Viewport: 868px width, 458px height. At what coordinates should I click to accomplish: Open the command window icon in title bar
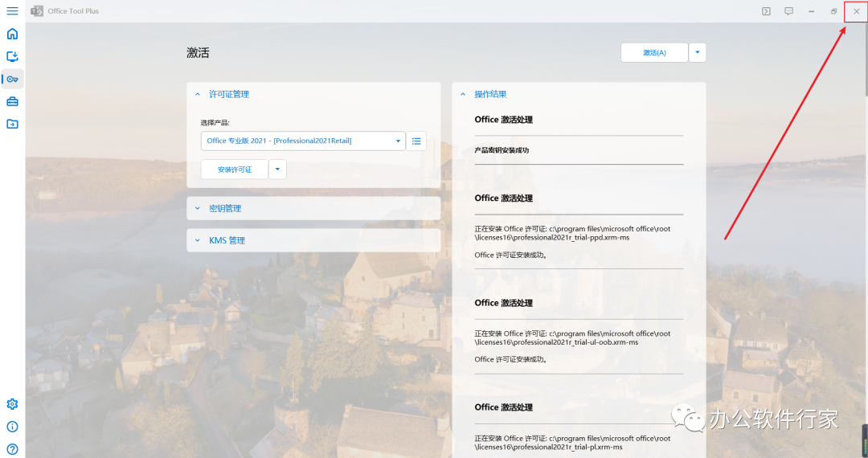coord(766,11)
